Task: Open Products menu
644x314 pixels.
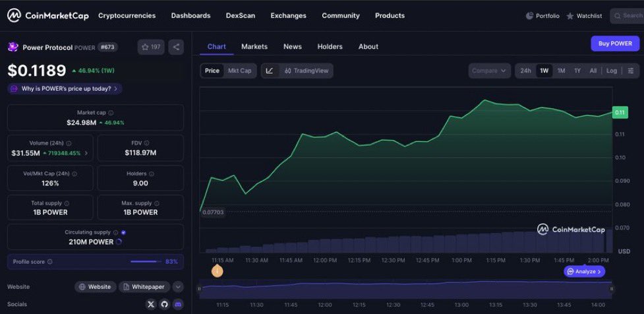Action: 390,16
